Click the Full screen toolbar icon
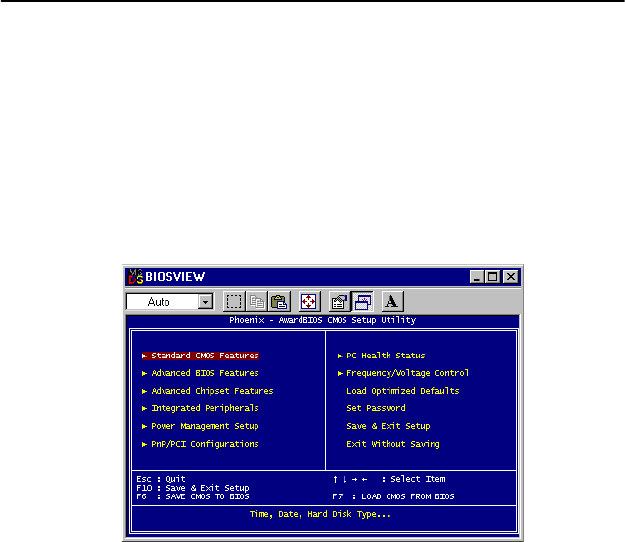Viewport: 625px width, 542px height. coord(309,302)
